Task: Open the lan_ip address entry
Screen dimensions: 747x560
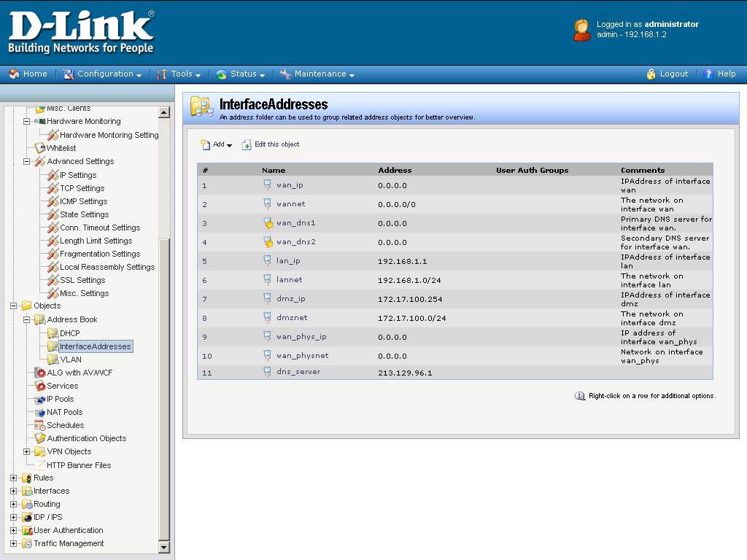Action: 288,261
